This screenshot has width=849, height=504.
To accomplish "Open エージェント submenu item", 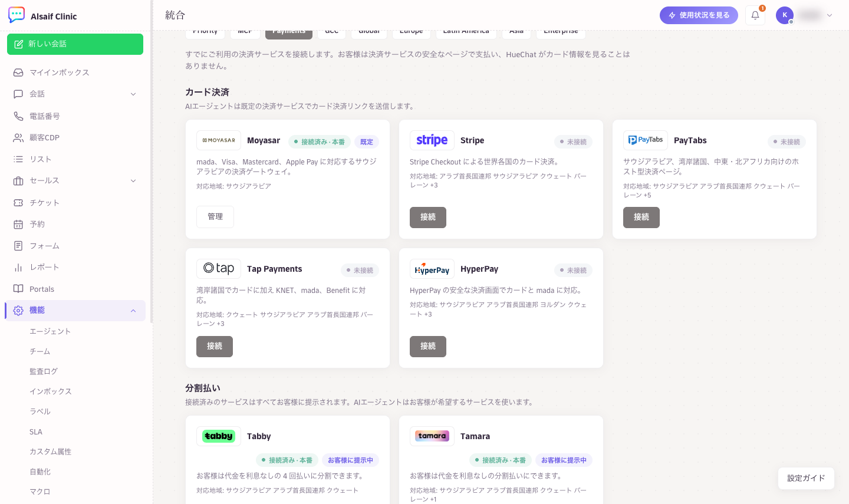I will point(50,331).
